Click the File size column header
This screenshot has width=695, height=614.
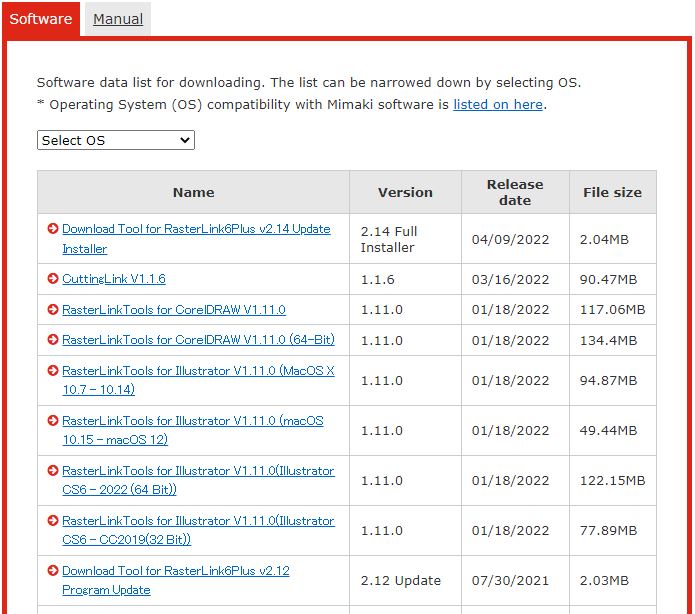point(612,192)
